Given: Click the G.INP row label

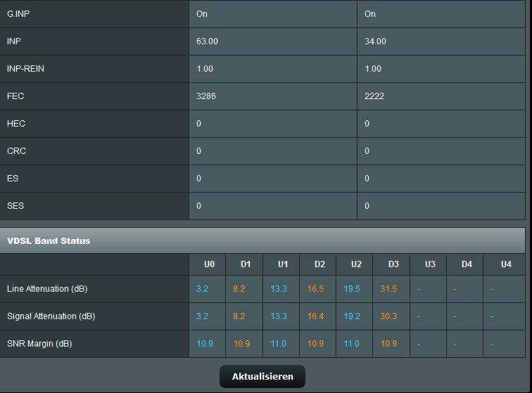Looking at the screenshot, I should [18, 14].
